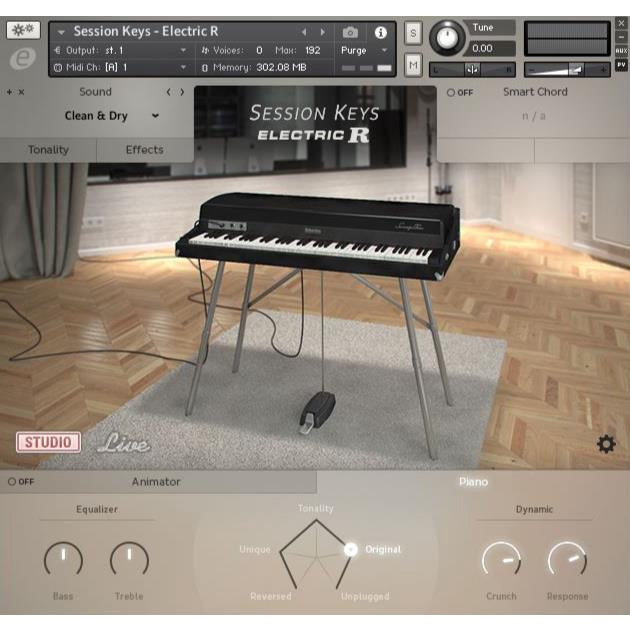Select Unplugged tonality
The image size is (630, 630).
tap(365, 596)
